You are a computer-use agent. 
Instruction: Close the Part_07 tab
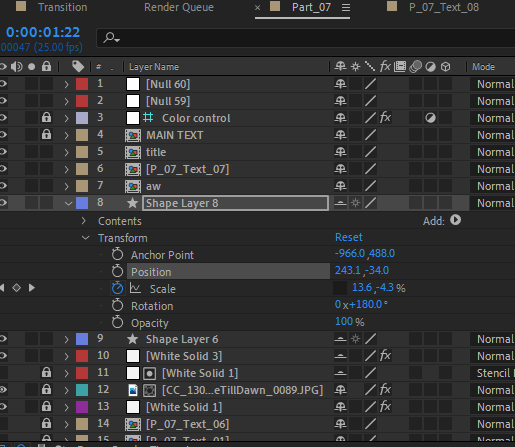(x=257, y=7)
